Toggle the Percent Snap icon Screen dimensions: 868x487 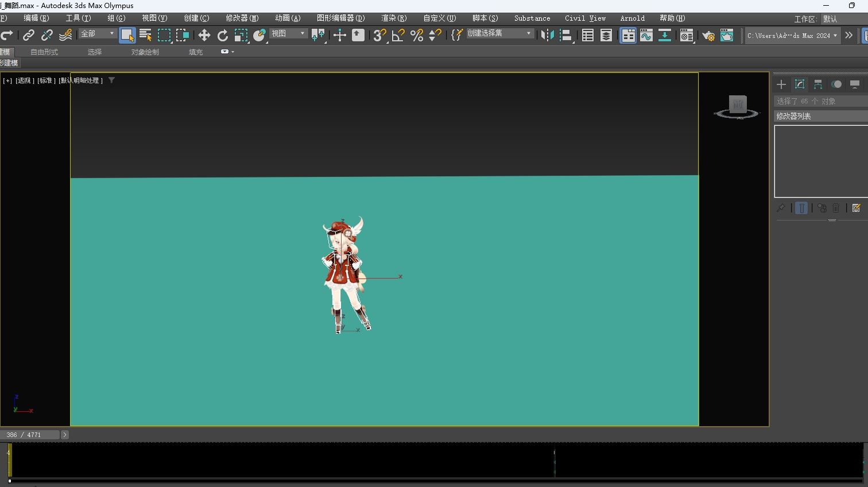pyautogui.click(x=417, y=36)
